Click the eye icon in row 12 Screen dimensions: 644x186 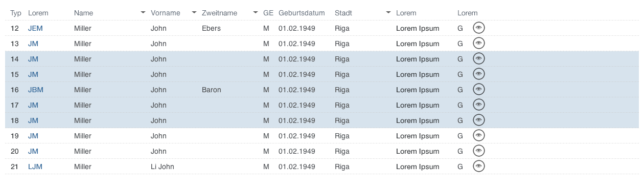point(478,28)
